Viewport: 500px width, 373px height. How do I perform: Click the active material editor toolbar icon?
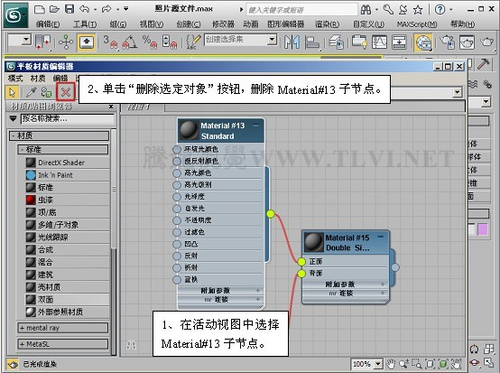[x=423, y=43]
